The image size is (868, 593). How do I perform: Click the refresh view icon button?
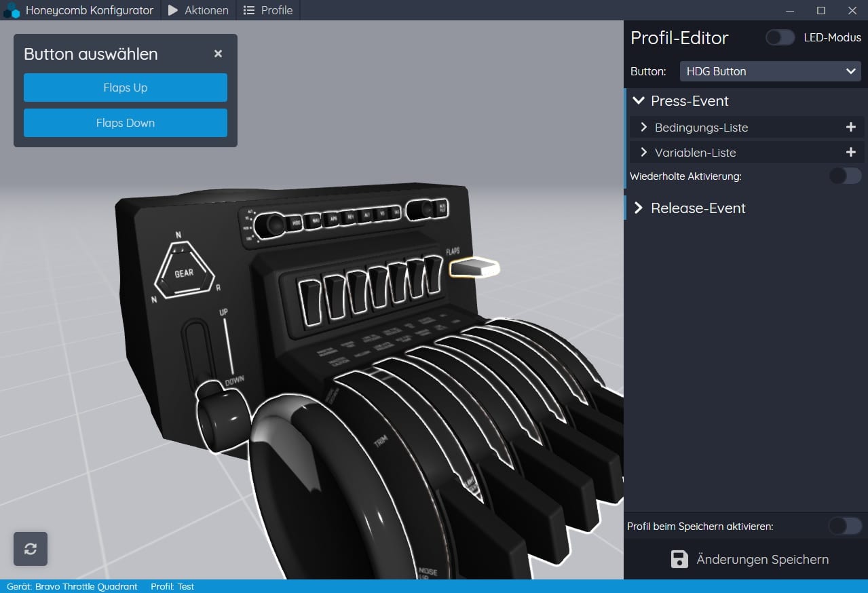coord(31,549)
